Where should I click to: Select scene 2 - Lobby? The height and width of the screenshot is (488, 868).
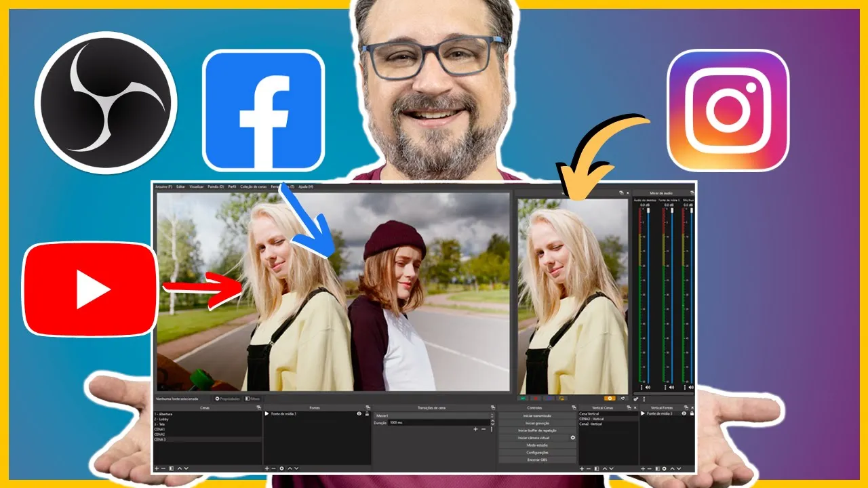pos(207,419)
